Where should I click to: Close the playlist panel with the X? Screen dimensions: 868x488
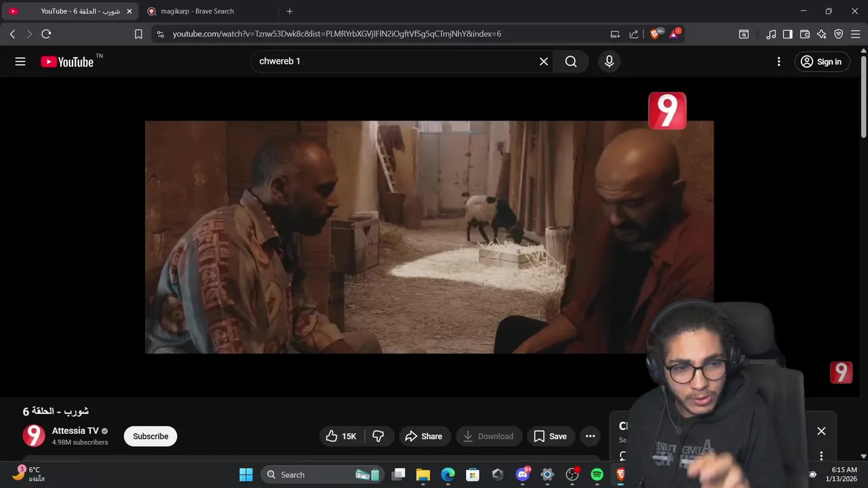[821, 431]
